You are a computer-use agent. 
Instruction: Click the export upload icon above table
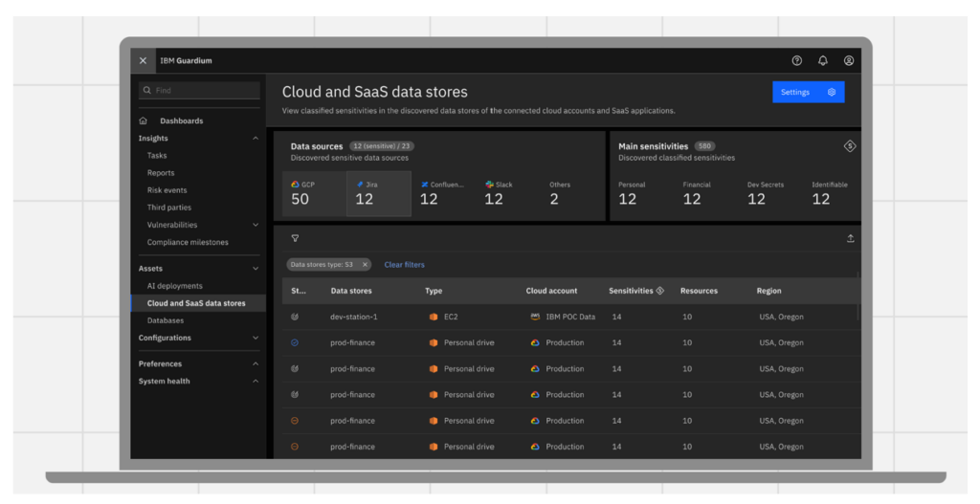(850, 238)
